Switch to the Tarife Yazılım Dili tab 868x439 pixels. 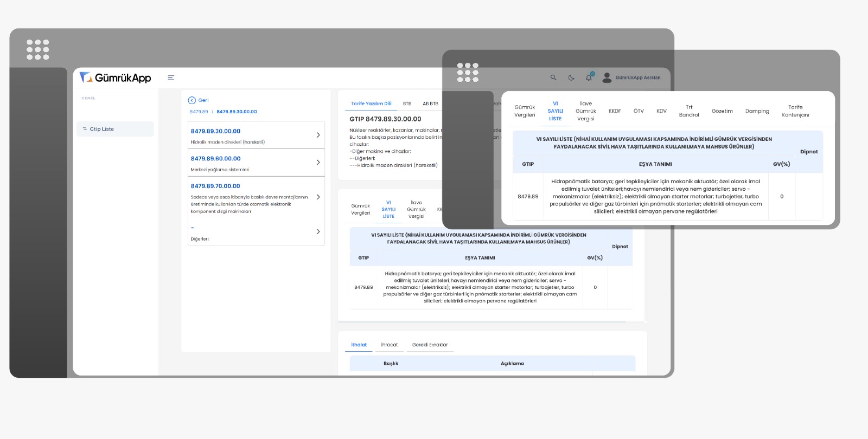click(371, 104)
